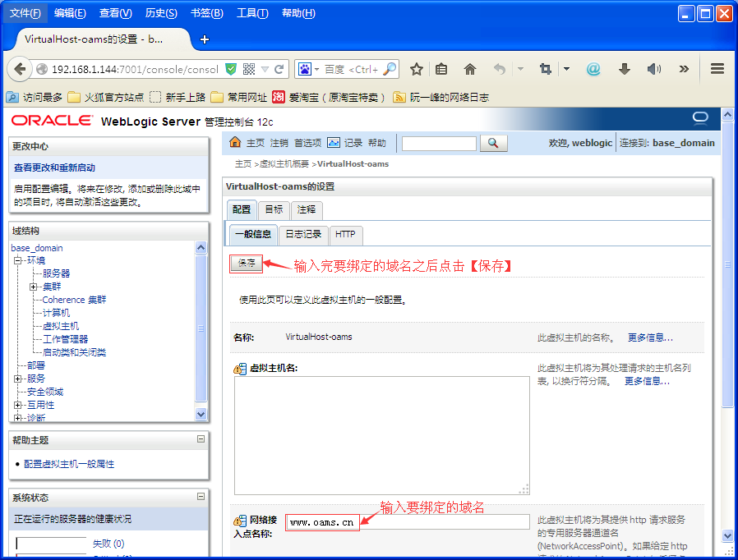Click 配置虚拟主机一般属性 help link

point(69,464)
